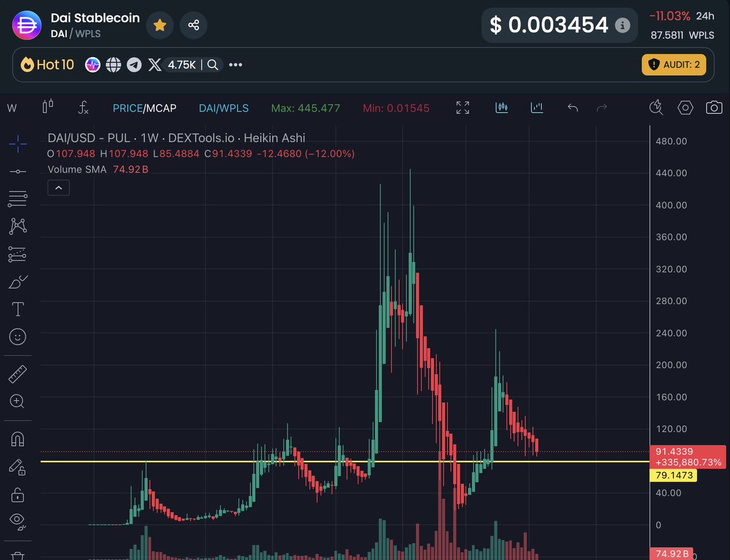Click the fullscreen expand icon
The width and height of the screenshot is (730, 560).
(x=463, y=108)
